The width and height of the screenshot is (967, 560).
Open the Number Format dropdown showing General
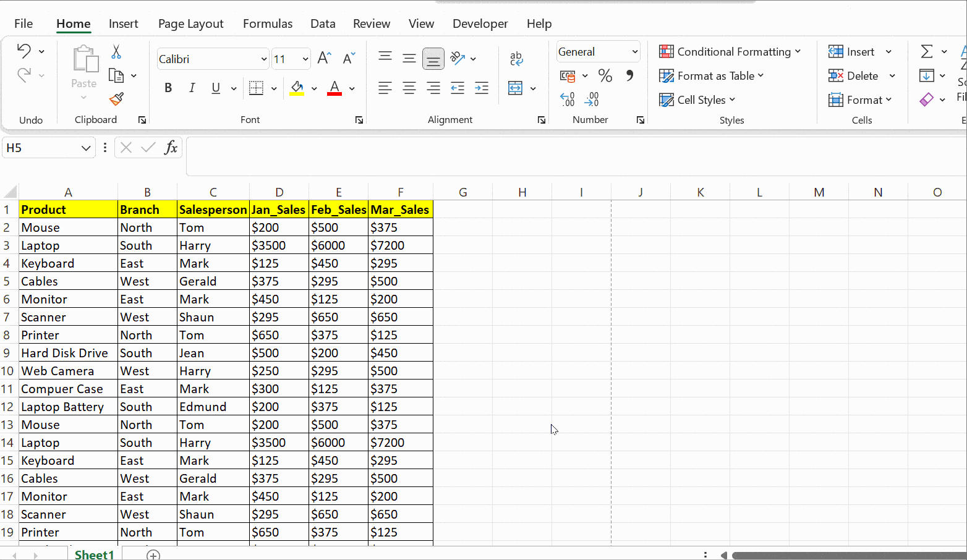coord(597,51)
